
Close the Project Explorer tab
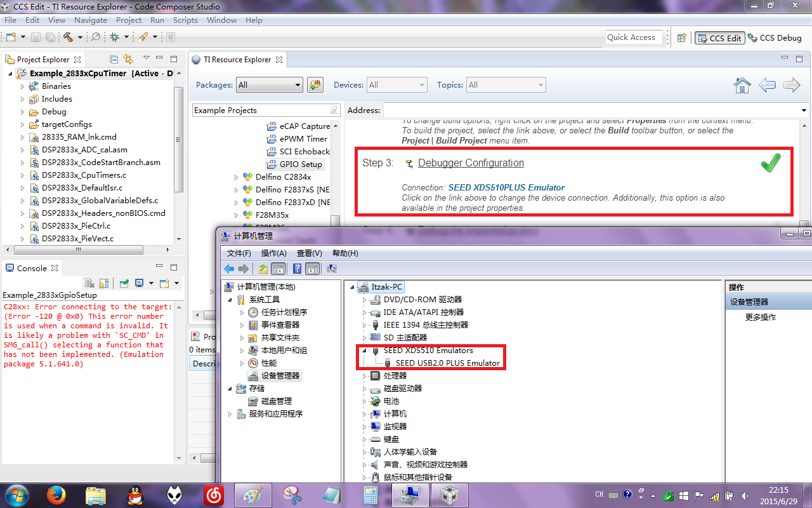[77, 60]
